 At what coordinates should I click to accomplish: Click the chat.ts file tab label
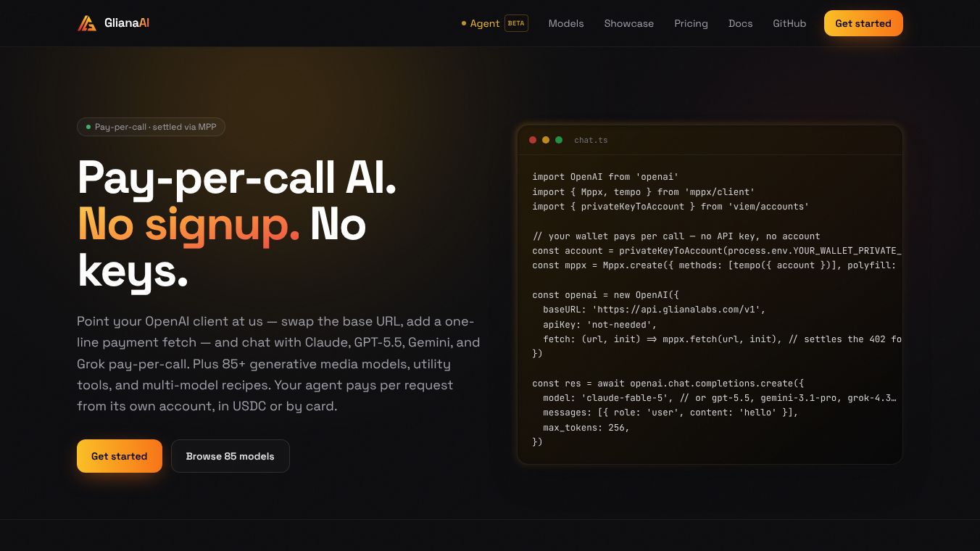(591, 140)
